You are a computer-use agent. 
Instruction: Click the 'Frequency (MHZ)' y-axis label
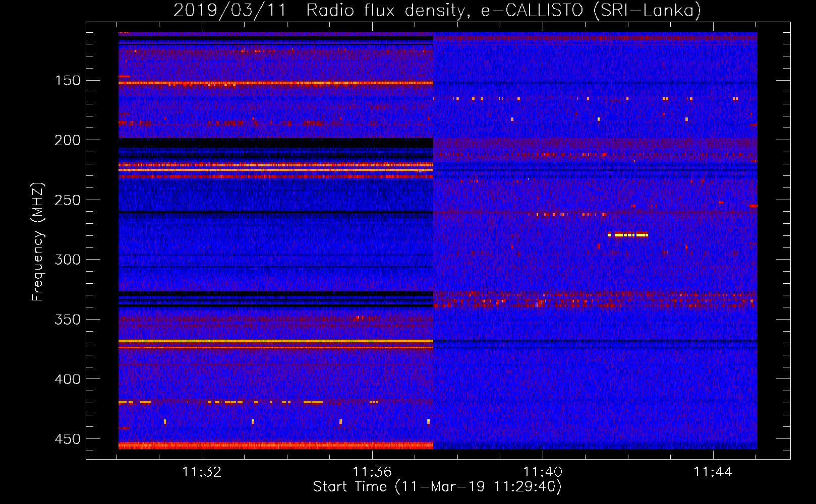[x=38, y=242]
